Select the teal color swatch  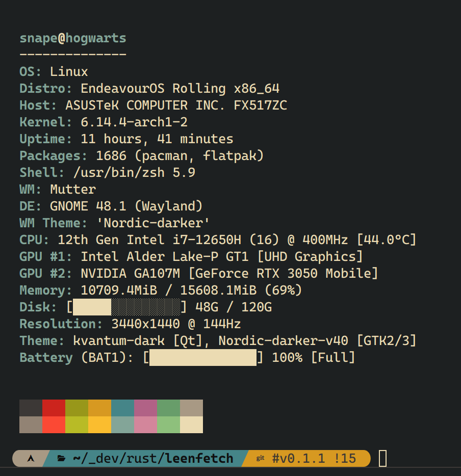123,408
